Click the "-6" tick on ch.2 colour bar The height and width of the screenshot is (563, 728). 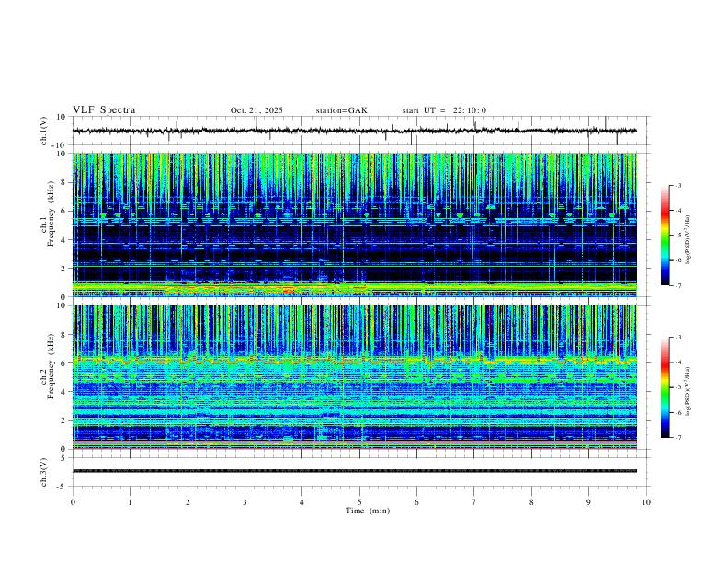(x=677, y=412)
